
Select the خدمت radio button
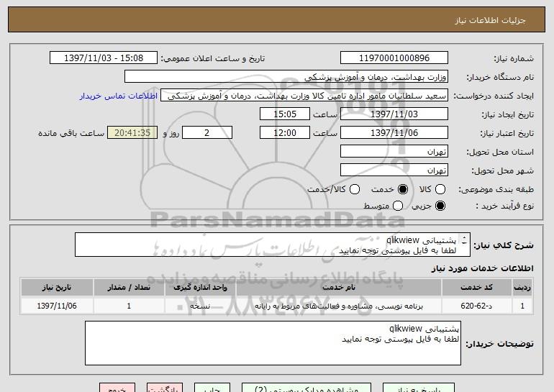[403, 189]
